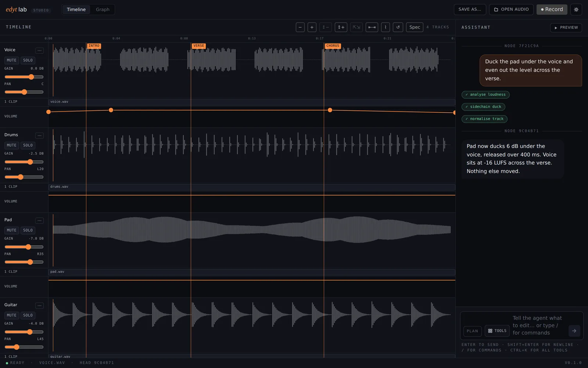Click the send arrow in assistant input
This screenshot has height=368, width=588.
(574, 331)
